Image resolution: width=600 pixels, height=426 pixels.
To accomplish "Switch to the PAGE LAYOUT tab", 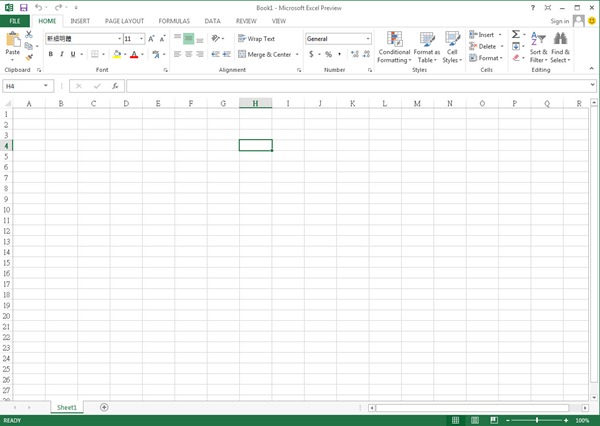I will click(x=125, y=20).
